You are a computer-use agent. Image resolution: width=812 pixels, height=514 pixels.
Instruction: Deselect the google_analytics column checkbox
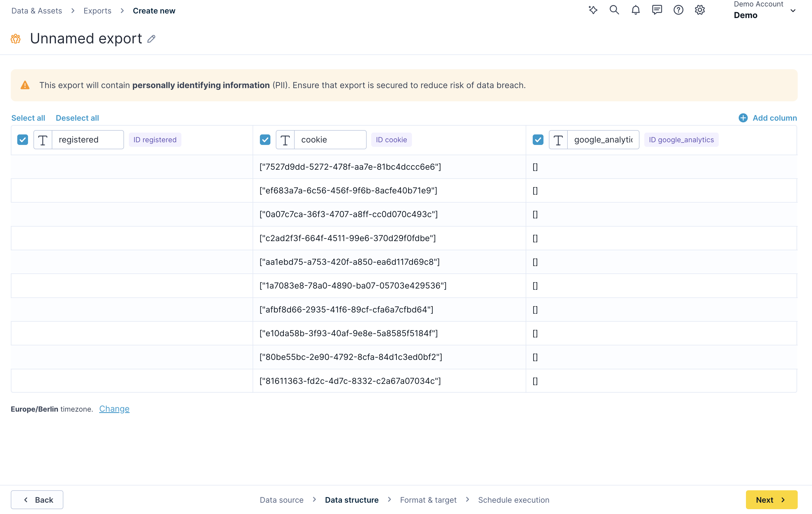pos(538,139)
